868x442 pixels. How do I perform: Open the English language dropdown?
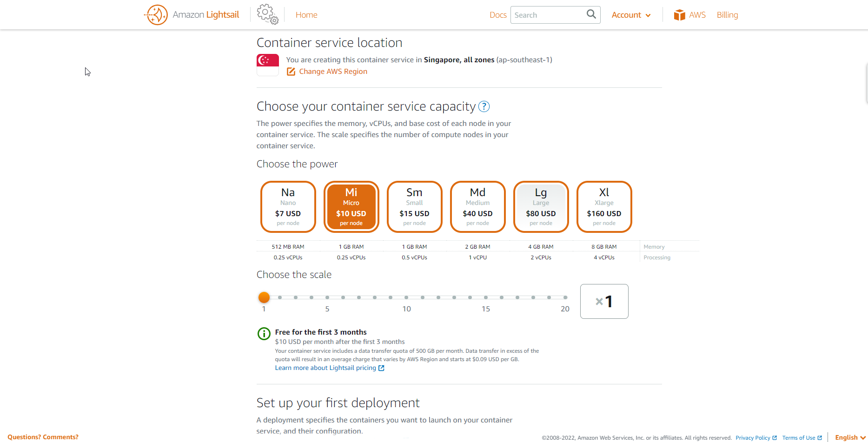[x=850, y=437]
